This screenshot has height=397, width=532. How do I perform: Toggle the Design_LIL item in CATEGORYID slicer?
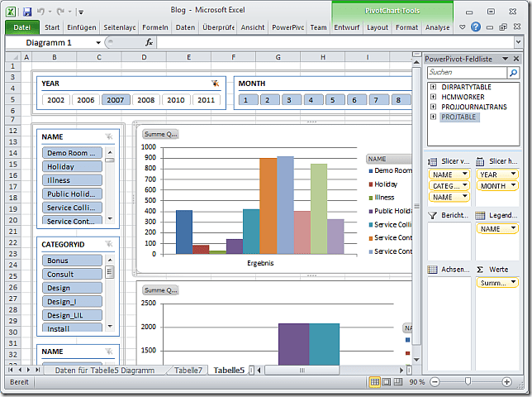pos(72,315)
